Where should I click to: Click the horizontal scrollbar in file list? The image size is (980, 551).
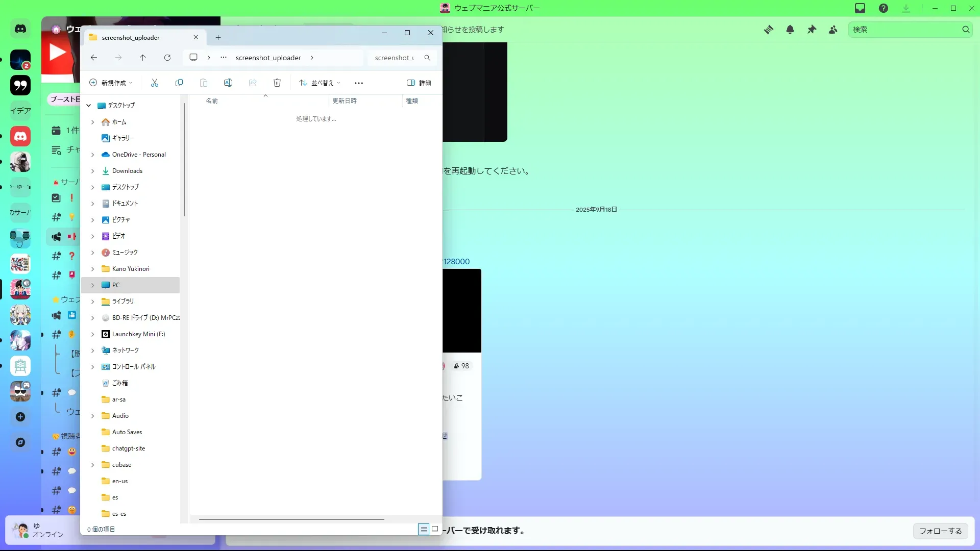click(291, 519)
